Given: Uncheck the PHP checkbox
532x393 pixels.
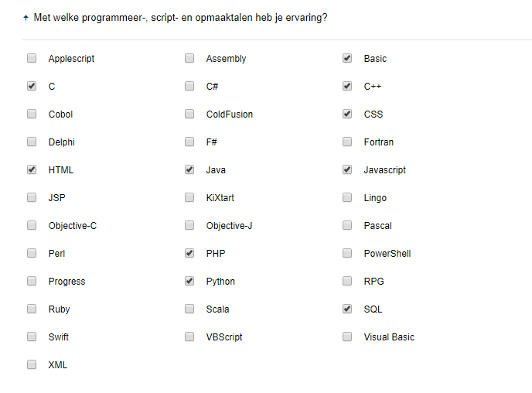Looking at the screenshot, I should [x=189, y=253].
